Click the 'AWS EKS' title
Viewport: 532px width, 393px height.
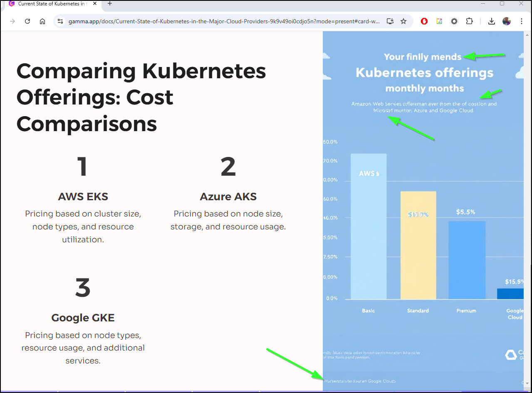click(x=83, y=196)
